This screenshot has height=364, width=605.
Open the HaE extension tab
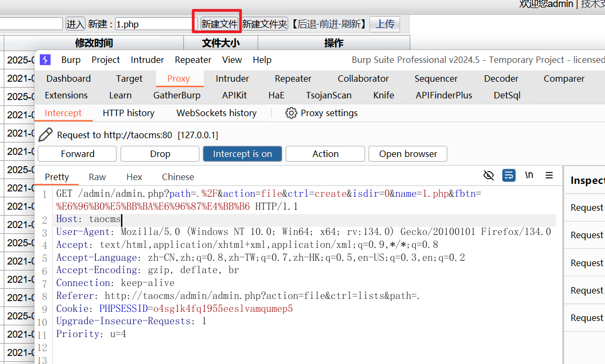pyautogui.click(x=276, y=95)
